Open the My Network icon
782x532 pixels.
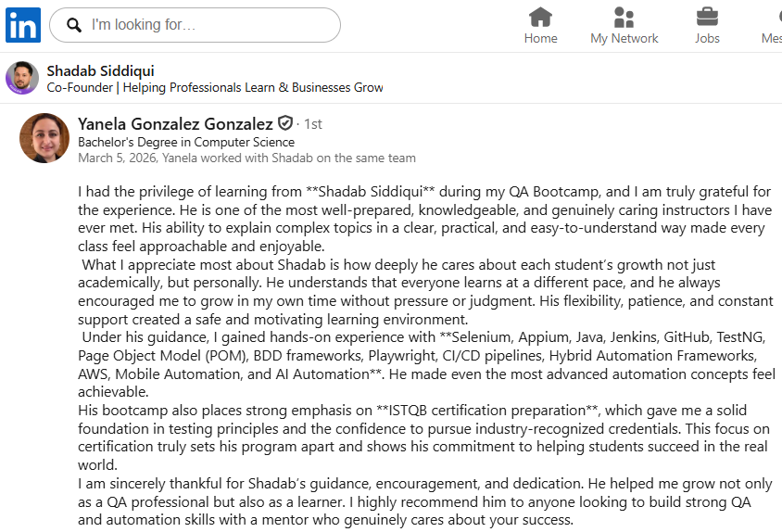tap(624, 18)
